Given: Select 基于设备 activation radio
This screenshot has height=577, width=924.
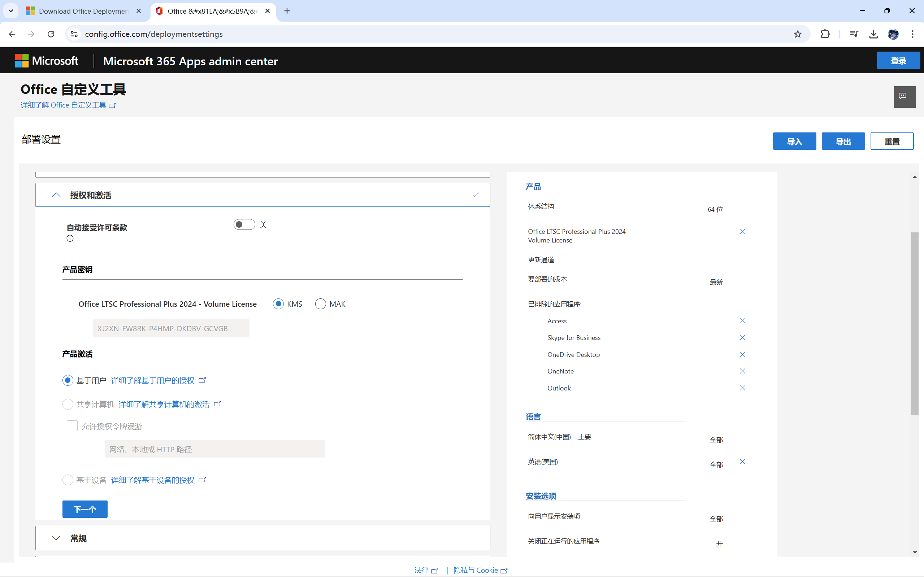Looking at the screenshot, I should click(x=68, y=480).
